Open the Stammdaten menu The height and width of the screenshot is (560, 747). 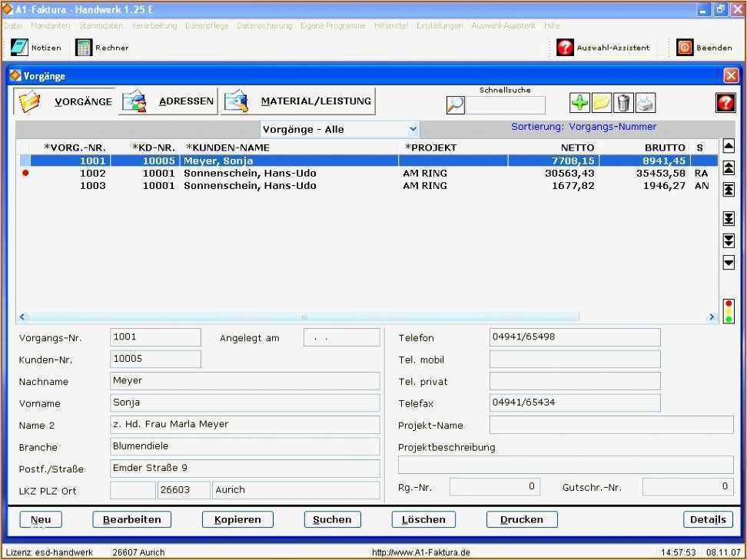pos(101,25)
